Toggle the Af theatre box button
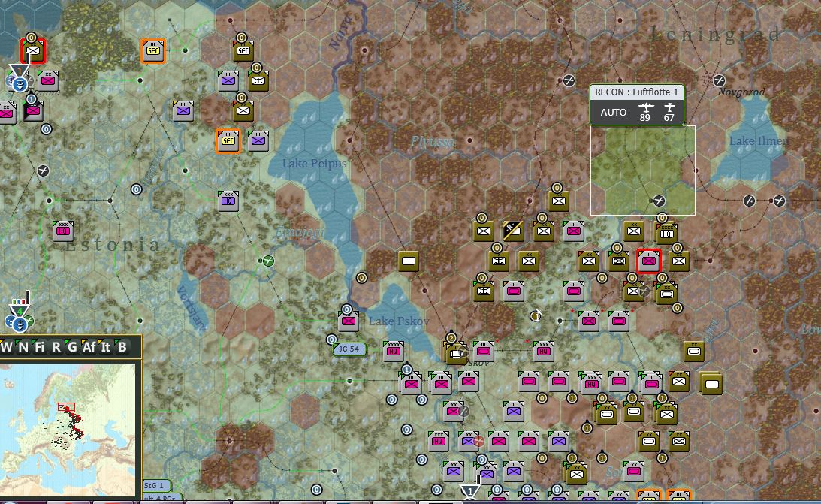821x504 pixels. [89, 347]
